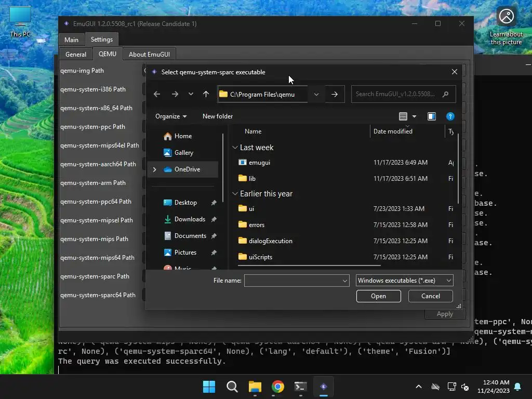Collapse the Earlier this year group
Viewport: 532px width, 399px height.
tap(235, 194)
